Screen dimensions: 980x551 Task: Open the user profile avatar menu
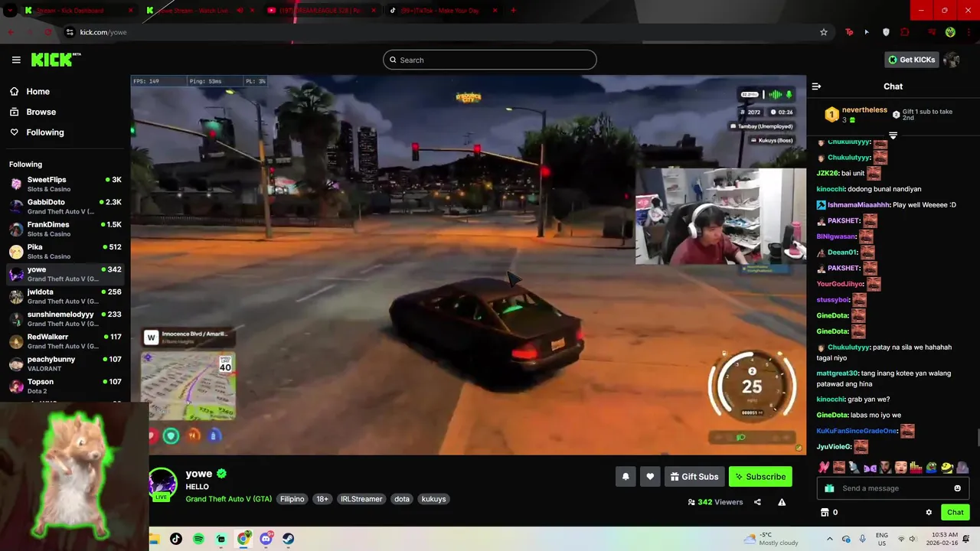point(952,60)
